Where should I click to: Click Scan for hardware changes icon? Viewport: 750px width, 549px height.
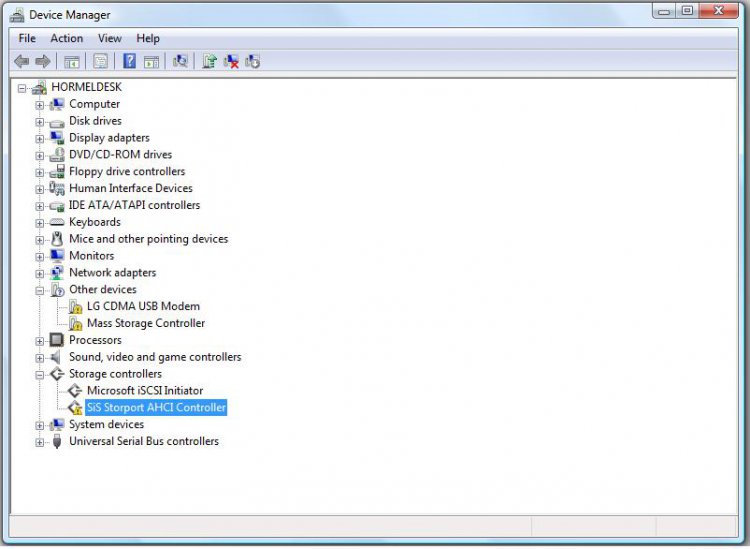[180, 61]
